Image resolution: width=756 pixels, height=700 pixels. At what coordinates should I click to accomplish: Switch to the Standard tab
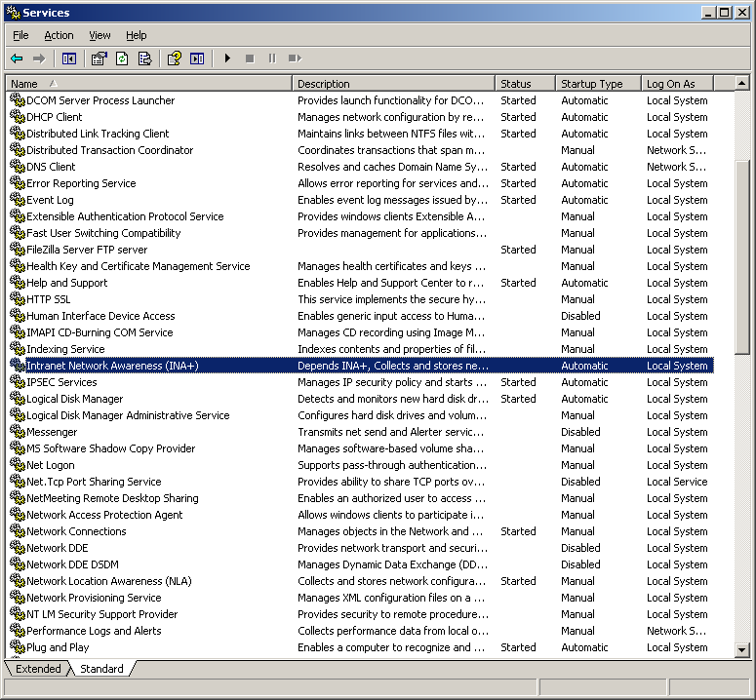(x=101, y=669)
